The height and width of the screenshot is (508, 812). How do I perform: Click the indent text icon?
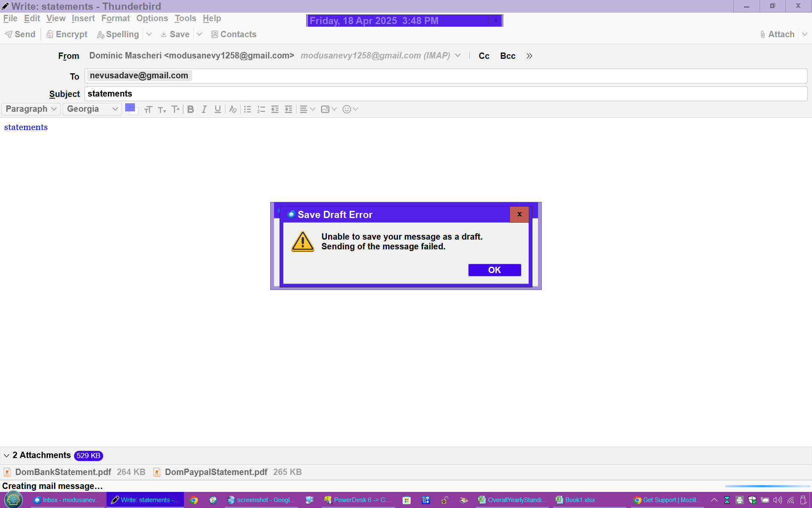[x=288, y=109]
